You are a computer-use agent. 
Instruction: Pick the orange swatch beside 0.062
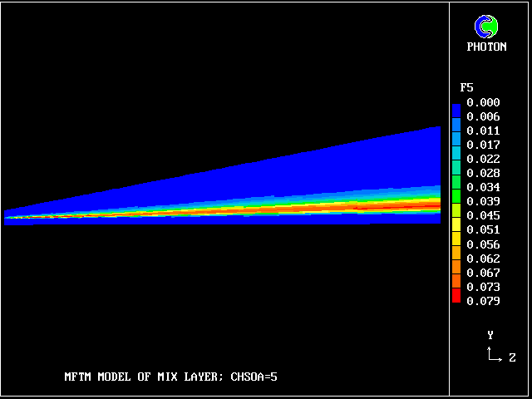456,258
